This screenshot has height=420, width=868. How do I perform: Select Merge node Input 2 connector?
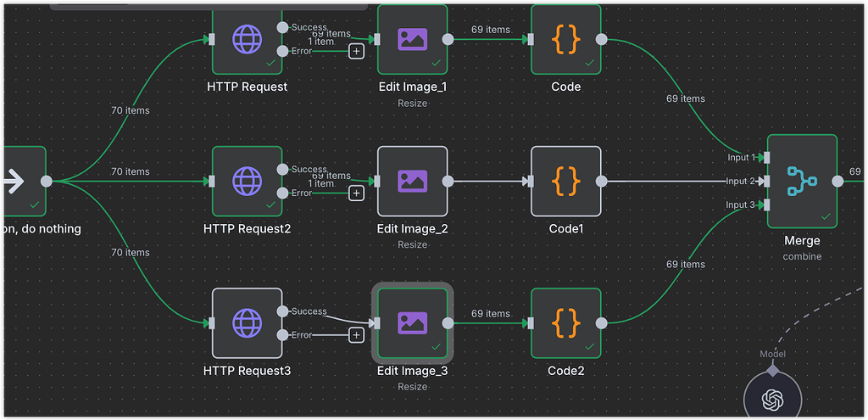(x=766, y=182)
